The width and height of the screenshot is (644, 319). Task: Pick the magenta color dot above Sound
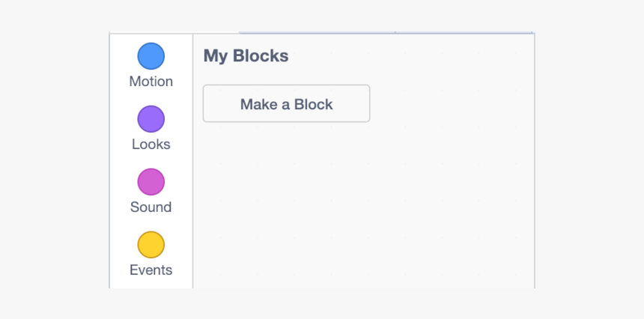[151, 182]
